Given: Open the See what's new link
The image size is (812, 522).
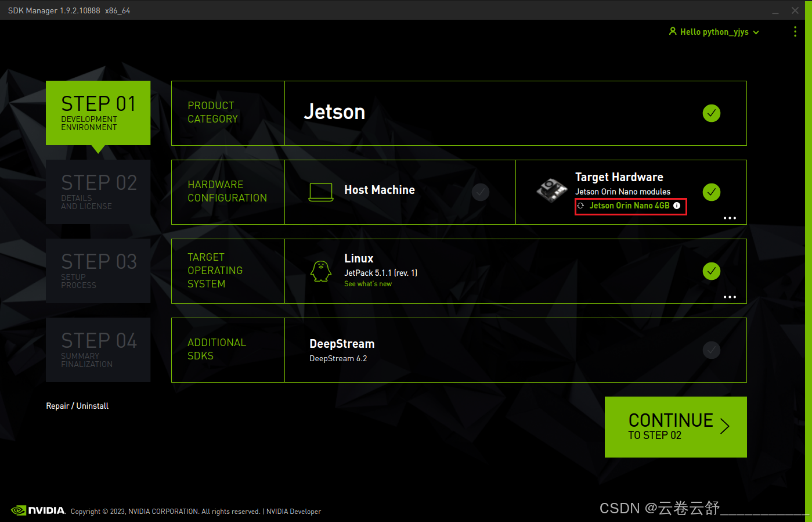Looking at the screenshot, I should [x=368, y=284].
